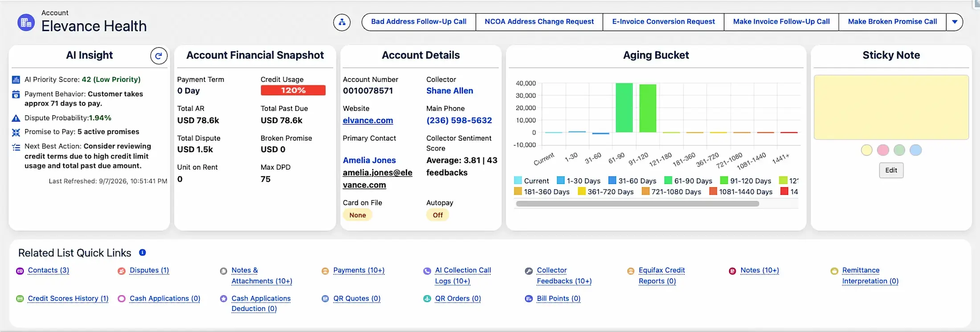Click NCOA Address Change Request button
This screenshot has height=332, width=980.
point(539,22)
